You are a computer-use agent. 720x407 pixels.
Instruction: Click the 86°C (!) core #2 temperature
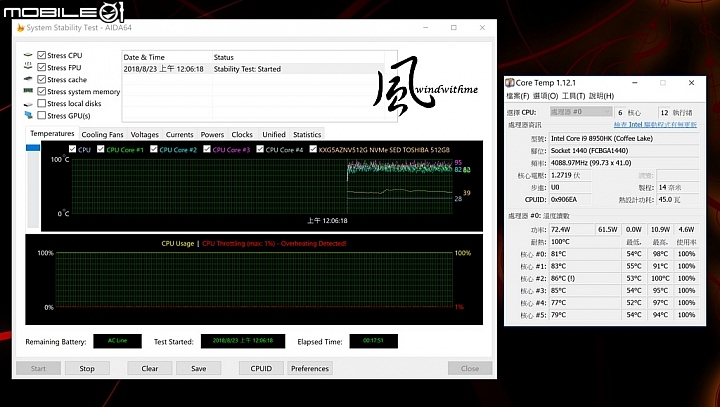point(585,278)
